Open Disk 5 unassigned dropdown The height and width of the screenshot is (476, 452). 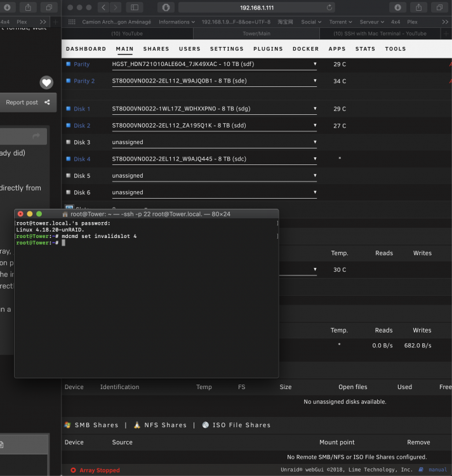click(215, 176)
